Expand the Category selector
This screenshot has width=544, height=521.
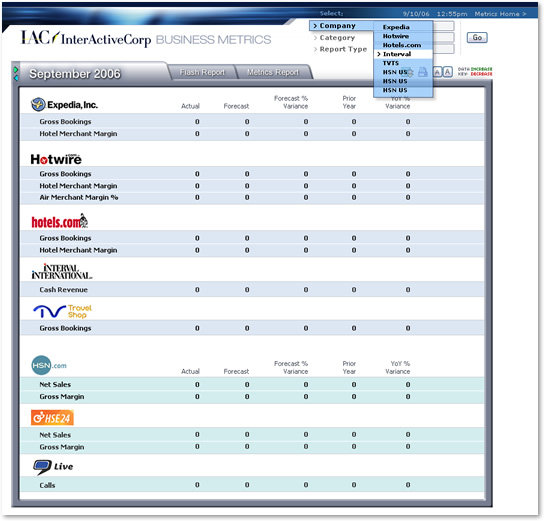334,37
